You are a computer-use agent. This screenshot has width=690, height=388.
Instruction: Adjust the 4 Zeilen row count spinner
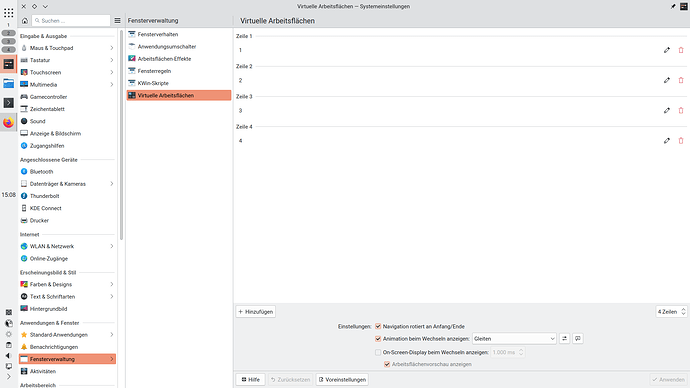(x=672, y=312)
